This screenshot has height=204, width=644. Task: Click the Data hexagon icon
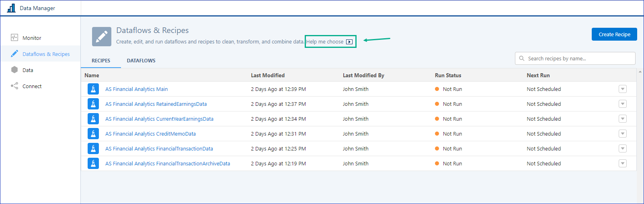pos(14,70)
